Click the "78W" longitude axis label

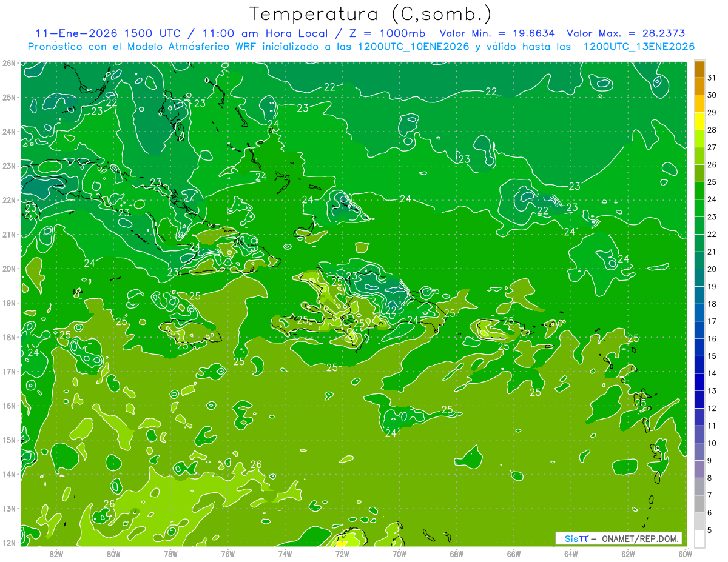tap(170, 554)
